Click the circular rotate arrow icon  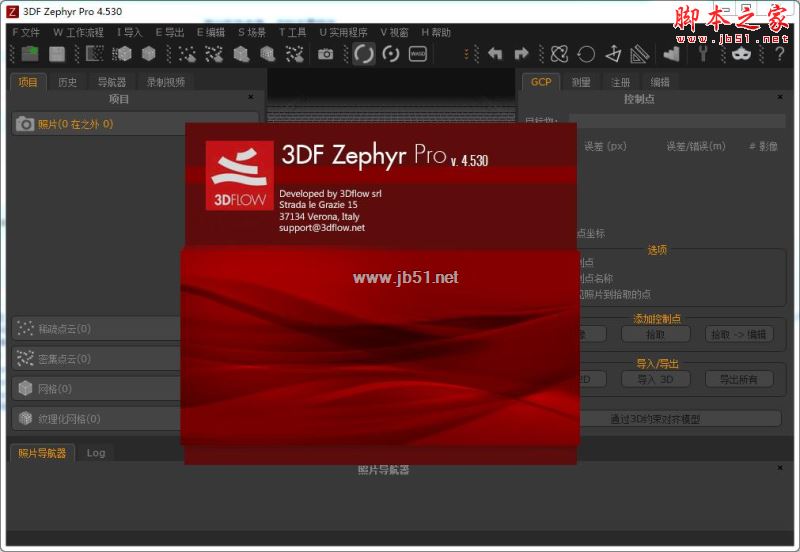click(x=586, y=54)
